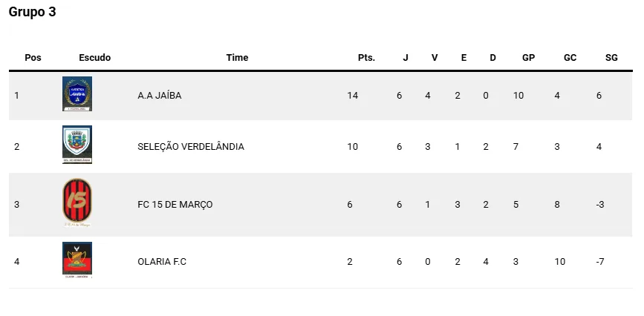The image size is (644, 316).
Task: Click the Grupo 3 heading
Action: point(32,12)
